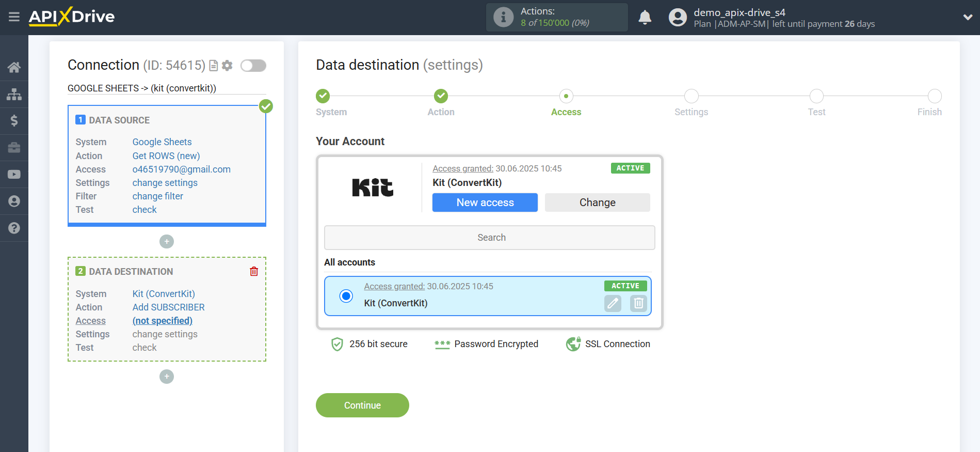Open the Add SUBSCRIBER action link
This screenshot has width=980, height=452.
169,307
